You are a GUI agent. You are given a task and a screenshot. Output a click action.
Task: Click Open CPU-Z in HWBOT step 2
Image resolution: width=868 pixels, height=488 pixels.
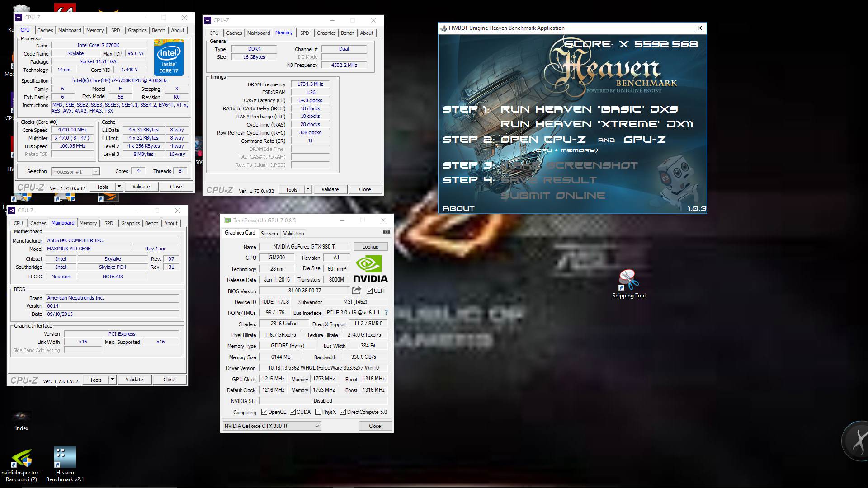(x=543, y=140)
